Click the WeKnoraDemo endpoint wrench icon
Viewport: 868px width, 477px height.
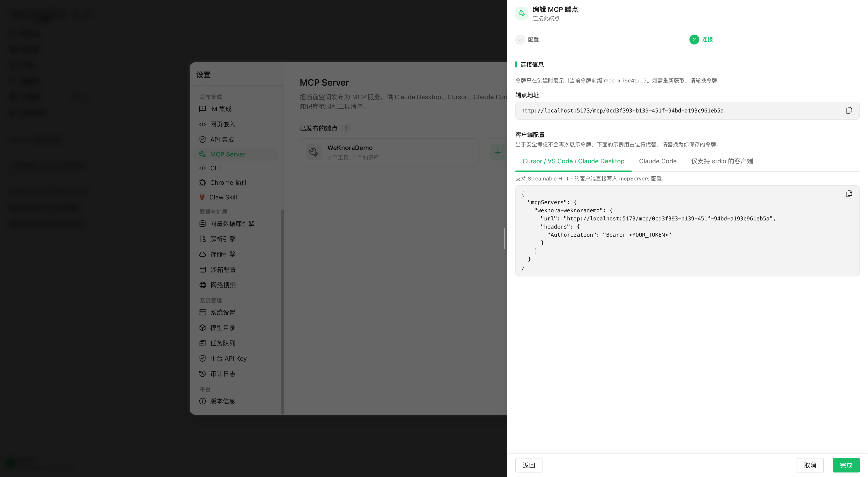pos(314,152)
